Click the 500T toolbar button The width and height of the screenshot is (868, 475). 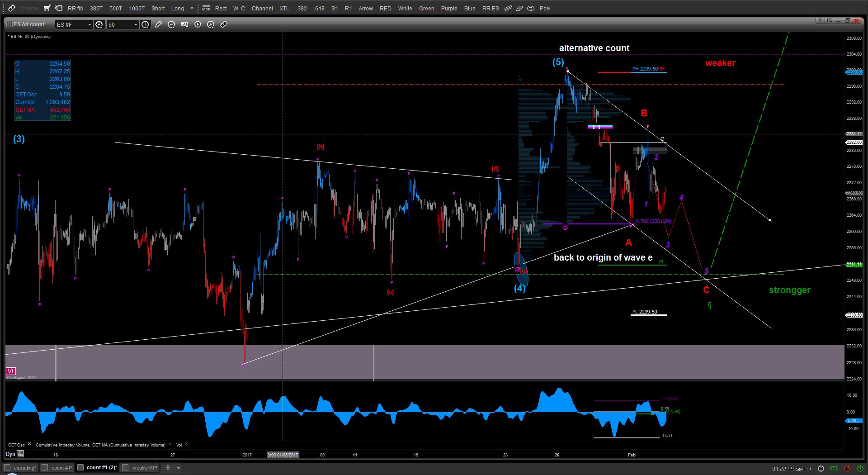[x=116, y=9]
